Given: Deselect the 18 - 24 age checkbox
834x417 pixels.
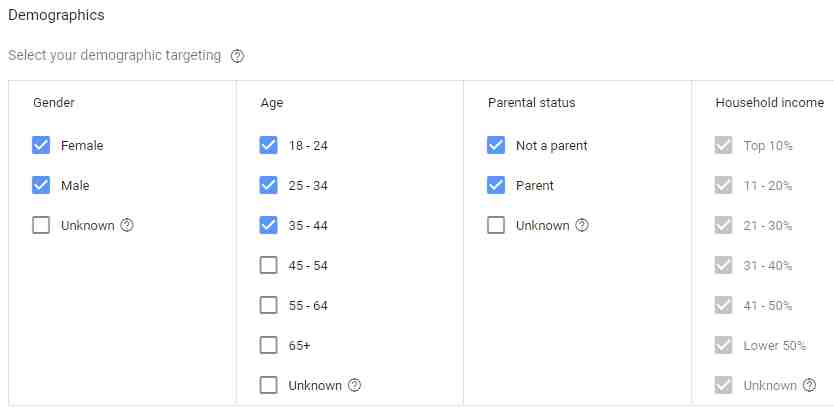Looking at the screenshot, I should (268, 145).
